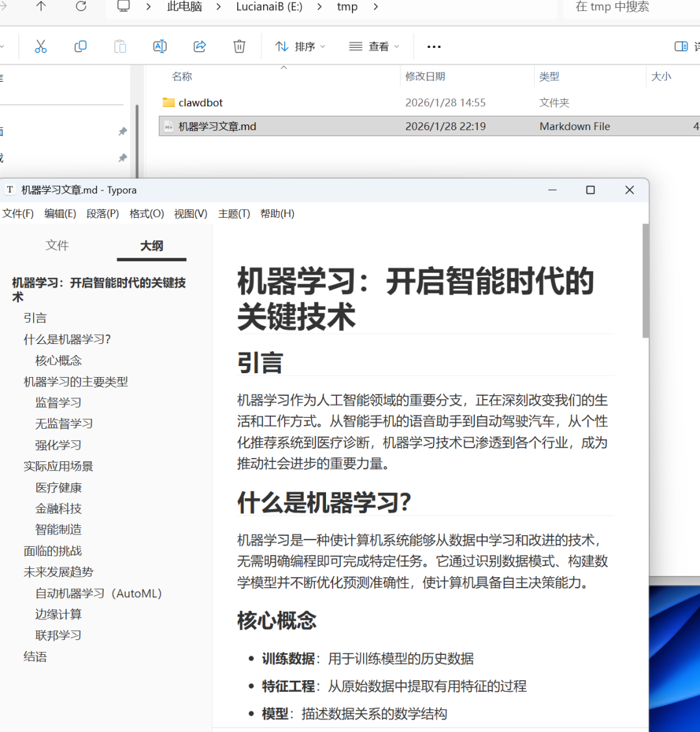Open the 文件(F) menu in Typora
Screen dimensions: 700x732
point(17,214)
